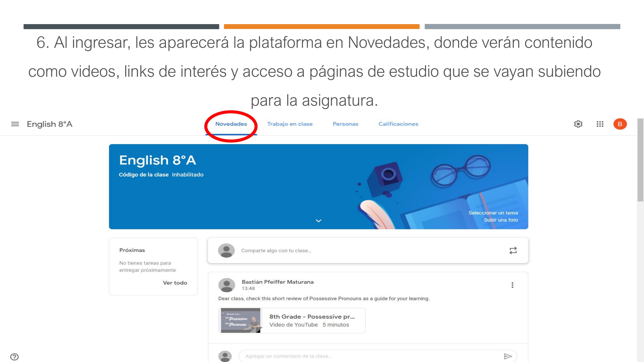The height and width of the screenshot is (362, 644).
Task: Click the send comment arrow icon
Action: click(508, 356)
